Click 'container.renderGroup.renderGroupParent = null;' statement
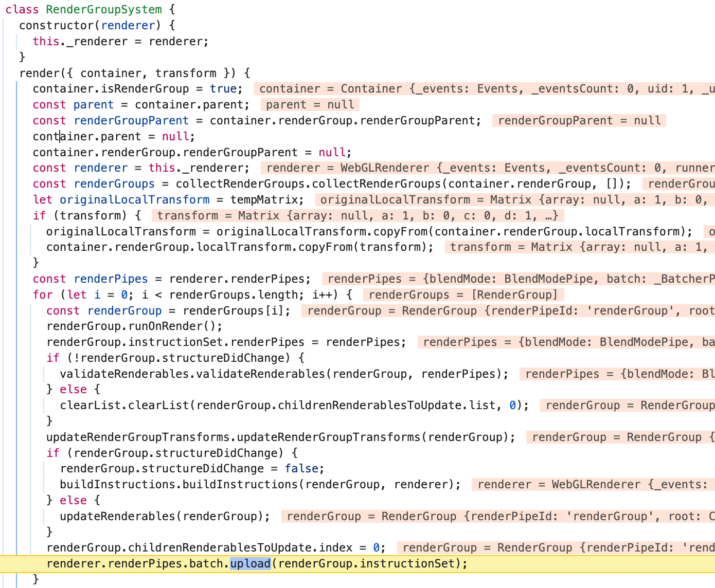Image resolution: width=715 pixels, height=588 pixels. (x=192, y=152)
